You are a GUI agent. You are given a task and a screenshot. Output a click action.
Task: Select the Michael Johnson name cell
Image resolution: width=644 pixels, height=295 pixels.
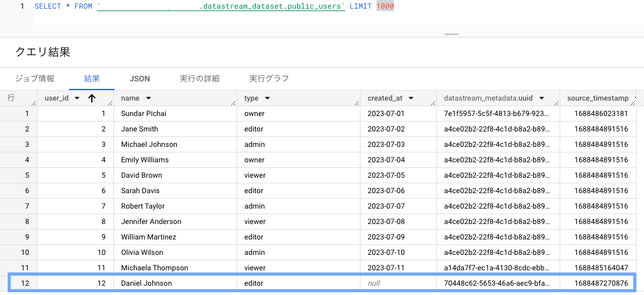point(176,144)
